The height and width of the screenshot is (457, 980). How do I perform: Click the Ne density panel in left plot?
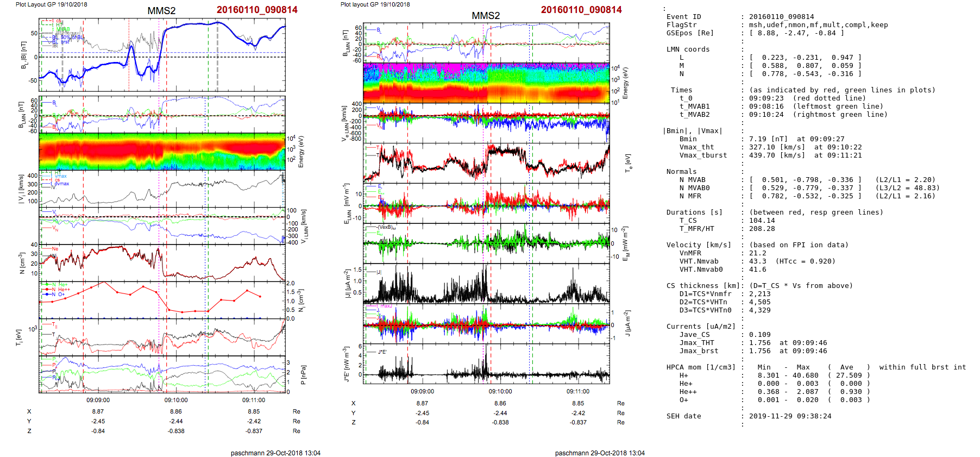(162, 262)
